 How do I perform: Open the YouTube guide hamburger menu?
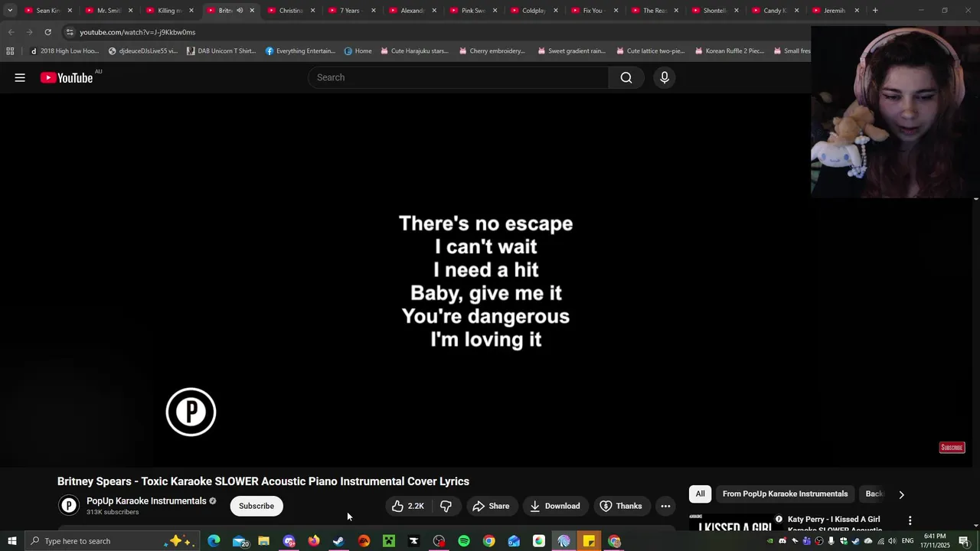click(x=20, y=77)
